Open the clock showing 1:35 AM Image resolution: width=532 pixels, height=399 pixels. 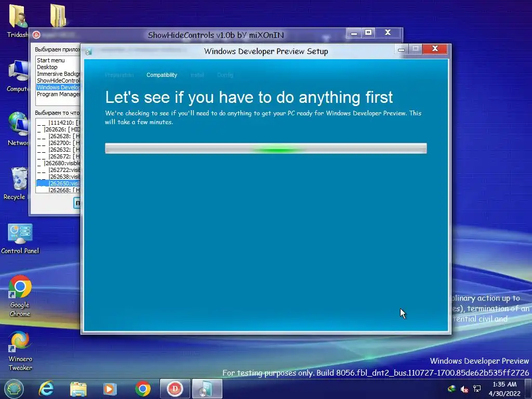point(504,389)
